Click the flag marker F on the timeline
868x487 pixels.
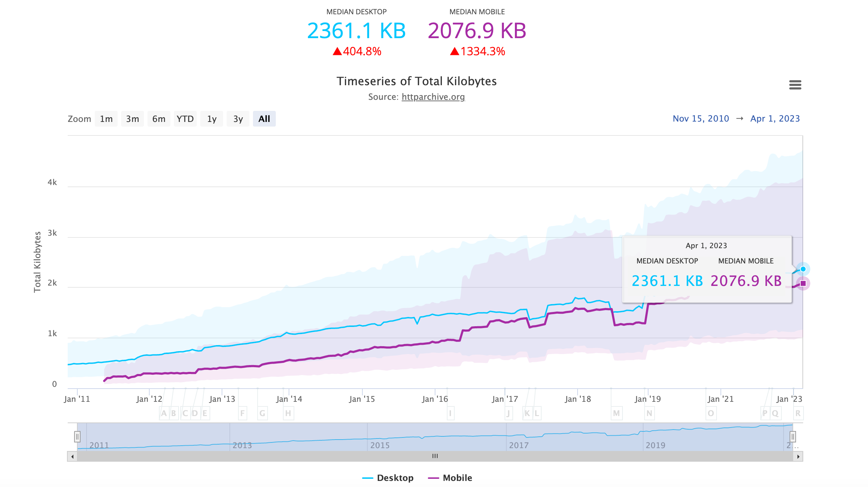(242, 413)
